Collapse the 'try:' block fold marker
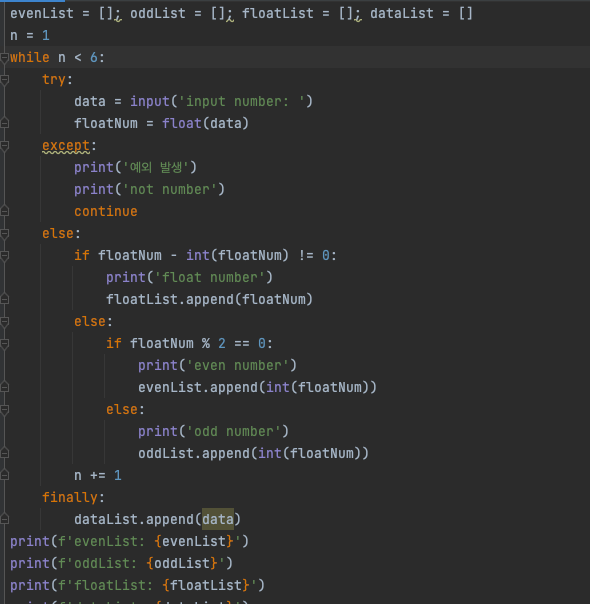The image size is (590, 604). [4, 80]
